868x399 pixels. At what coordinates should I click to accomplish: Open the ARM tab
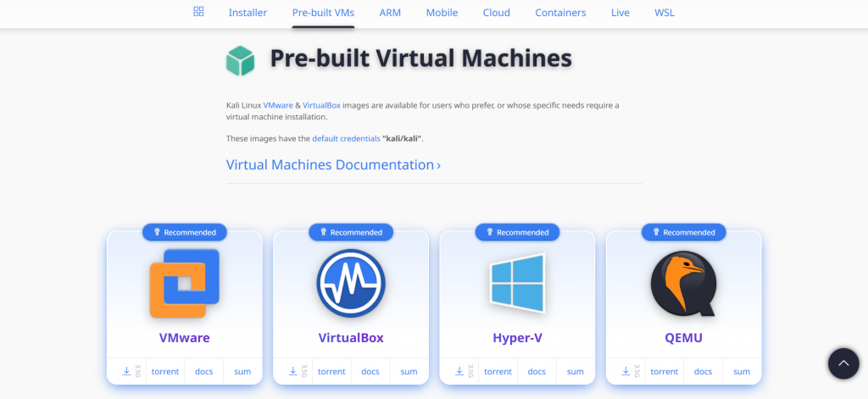(390, 13)
